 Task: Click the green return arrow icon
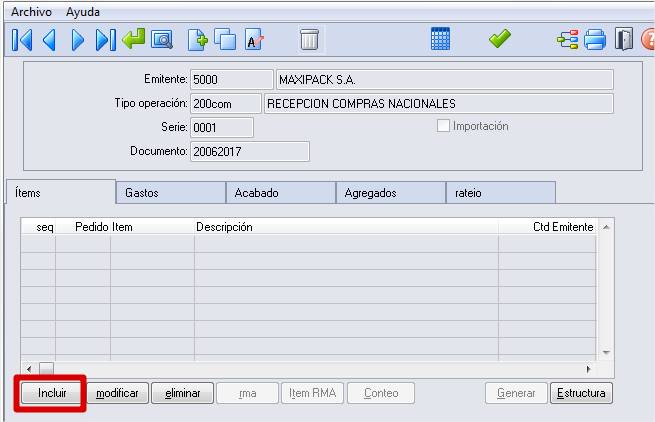[x=134, y=39]
